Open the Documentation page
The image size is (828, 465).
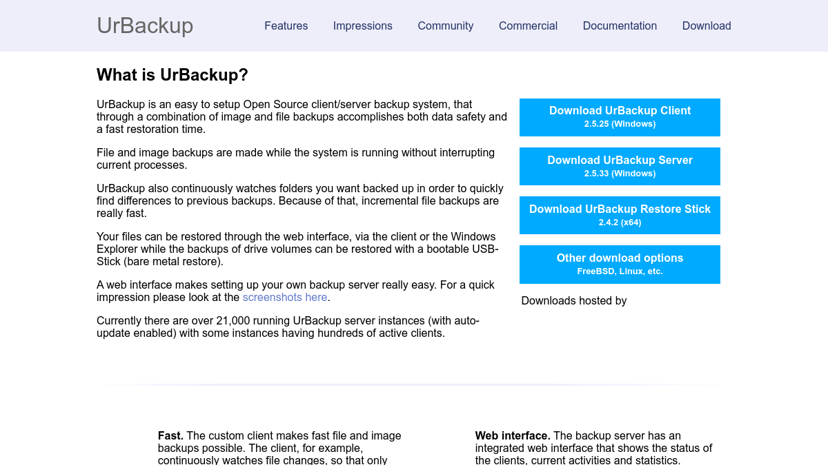click(619, 26)
